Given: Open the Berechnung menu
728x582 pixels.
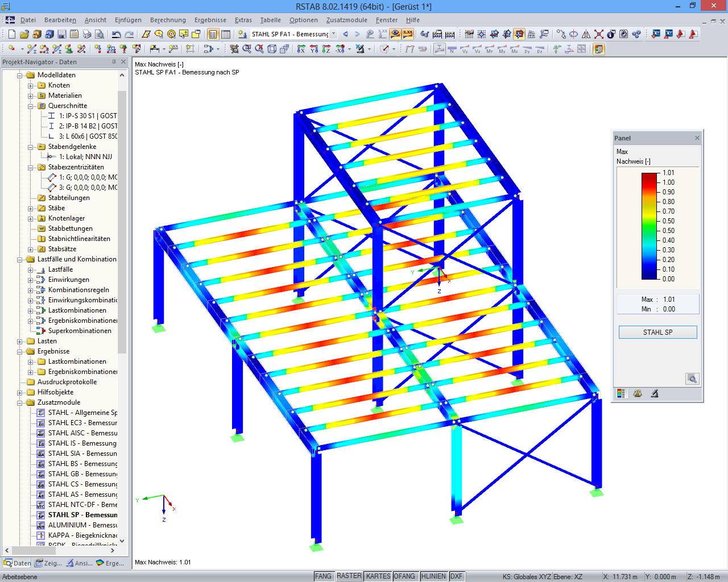Looking at the screenshot, I should click(168, 20).
